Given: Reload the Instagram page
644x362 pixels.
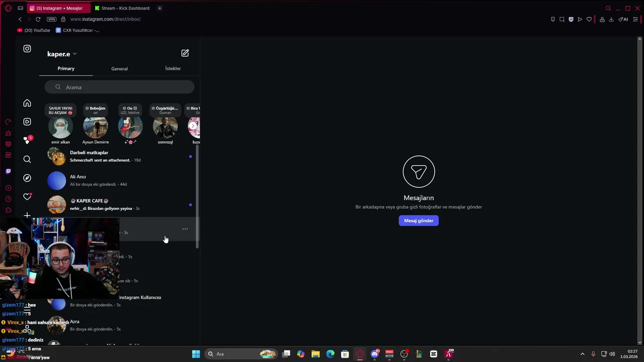Looking at the screenshot, I should pyautogui.click(x=38, y=19).
